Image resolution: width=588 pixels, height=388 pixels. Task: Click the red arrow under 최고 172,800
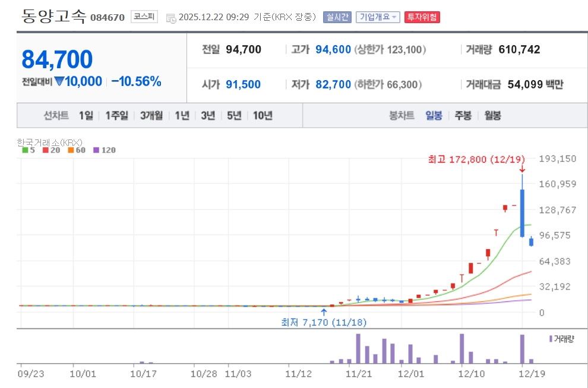click(x=522, y=169)
